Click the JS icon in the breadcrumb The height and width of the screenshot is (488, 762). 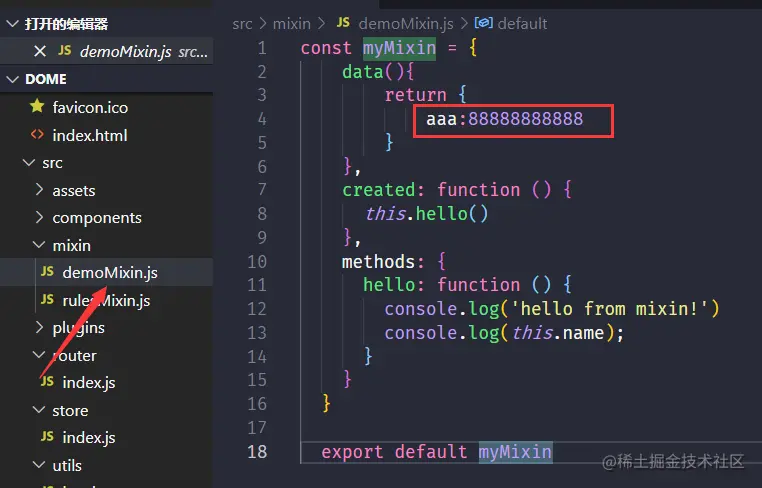pyautogui.click(x=343, y=22)
